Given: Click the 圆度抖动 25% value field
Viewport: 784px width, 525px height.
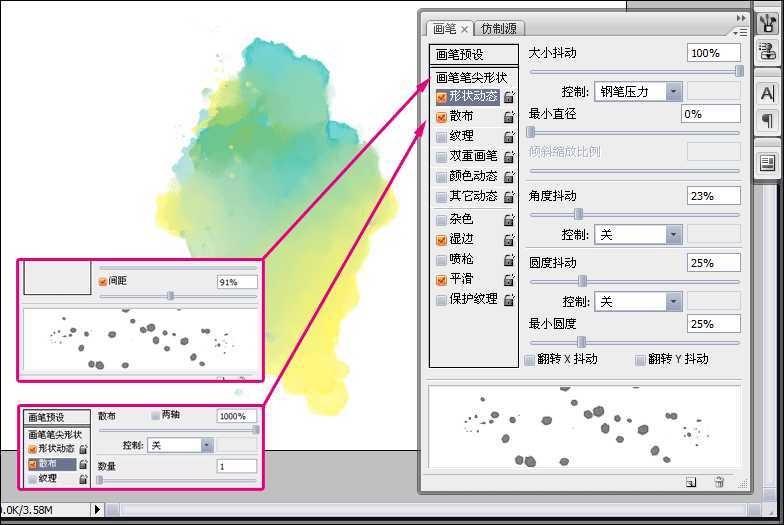Looking at the screenshot, I should (714, 263).
